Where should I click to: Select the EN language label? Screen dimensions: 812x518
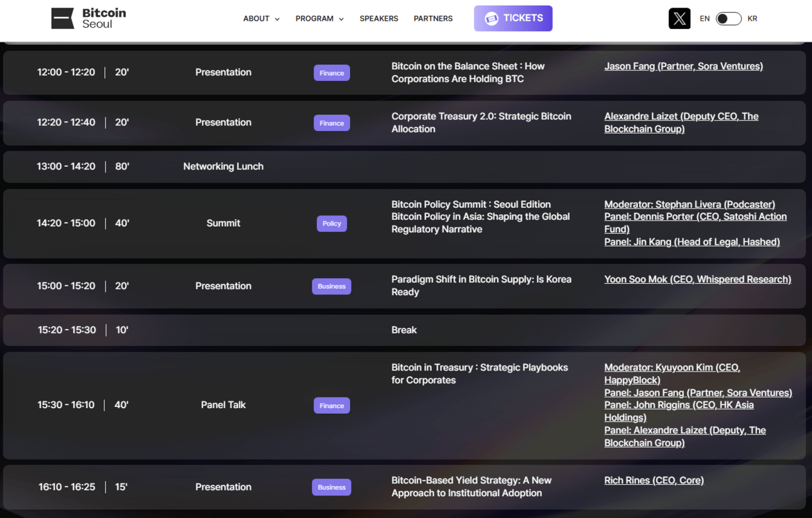(705, 19)
